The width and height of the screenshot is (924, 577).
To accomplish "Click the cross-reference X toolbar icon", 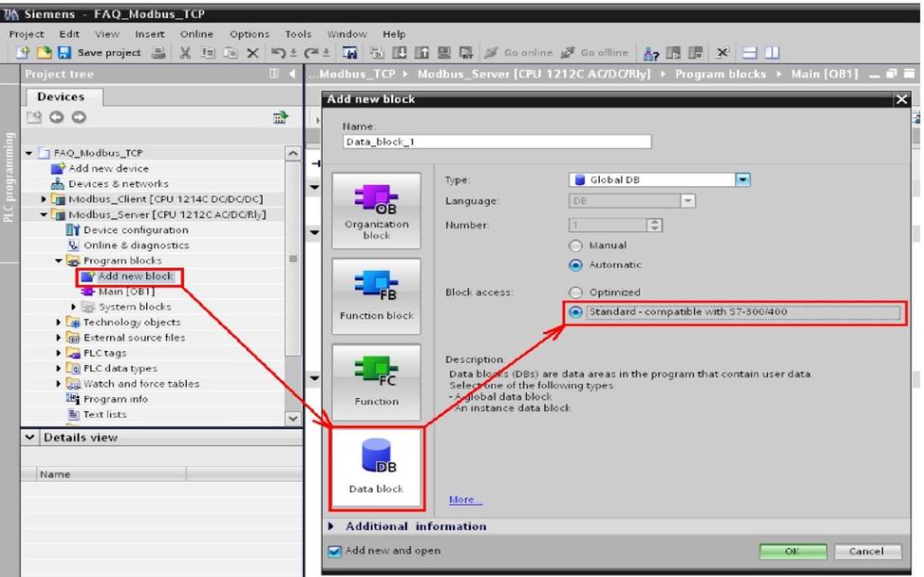I will [x=723, y=53].
